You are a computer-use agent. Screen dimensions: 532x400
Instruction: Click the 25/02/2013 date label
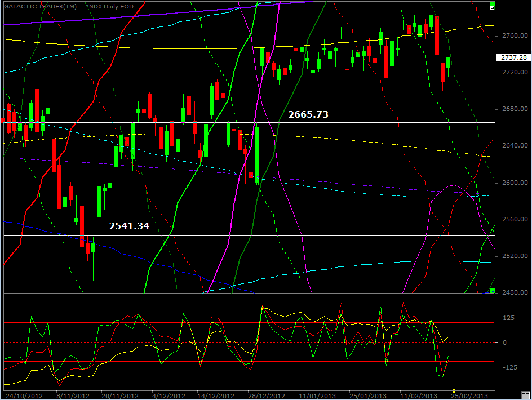[x=469, y=396]
